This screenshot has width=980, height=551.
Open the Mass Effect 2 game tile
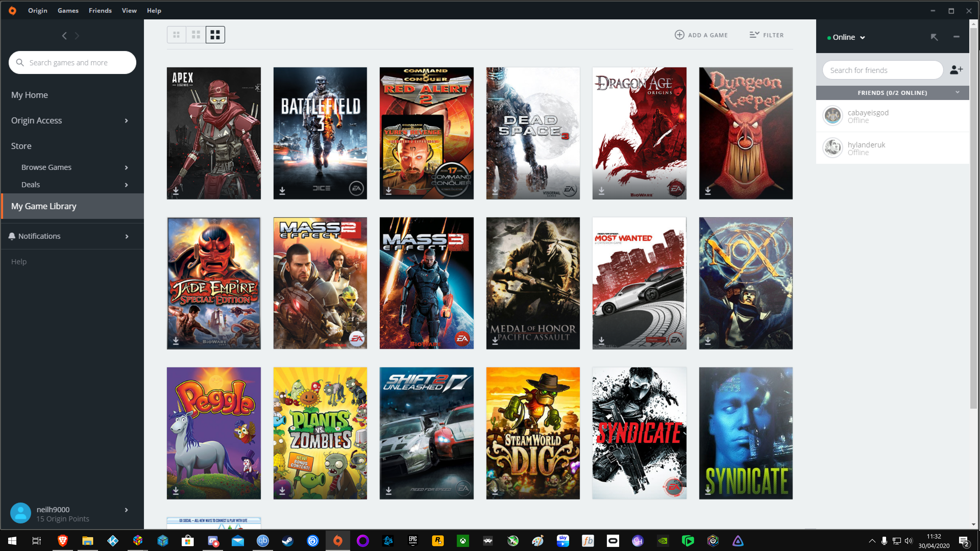point(320,283)
